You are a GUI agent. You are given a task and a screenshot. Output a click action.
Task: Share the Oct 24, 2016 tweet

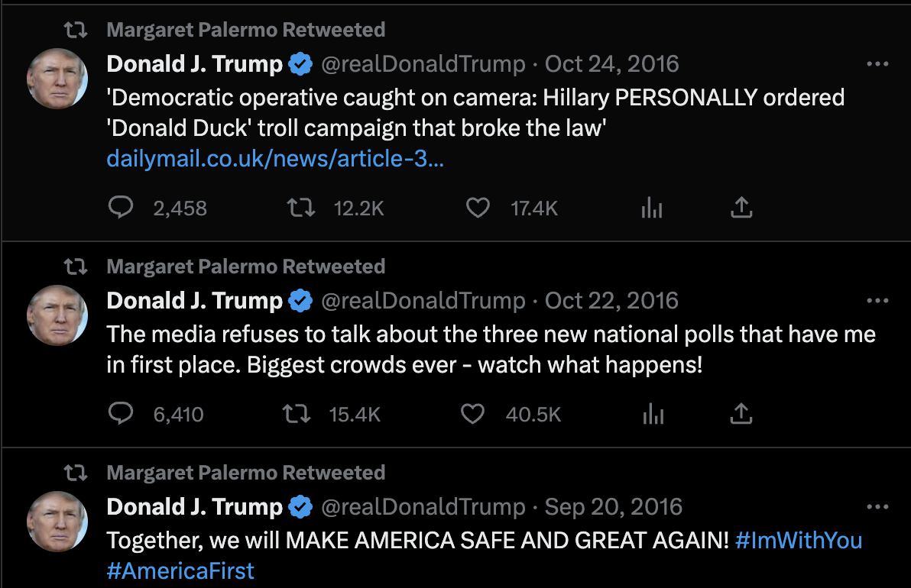pyautogui.click(x=741, y=208)
